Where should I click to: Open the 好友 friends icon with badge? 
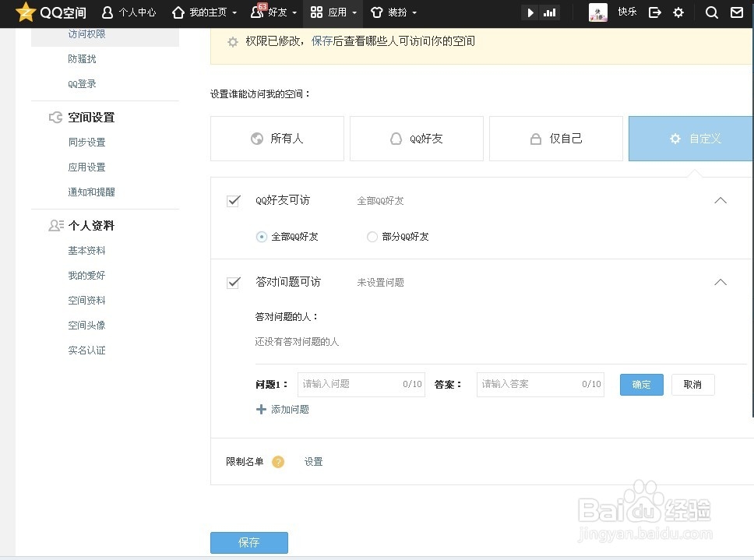(259, 11)
